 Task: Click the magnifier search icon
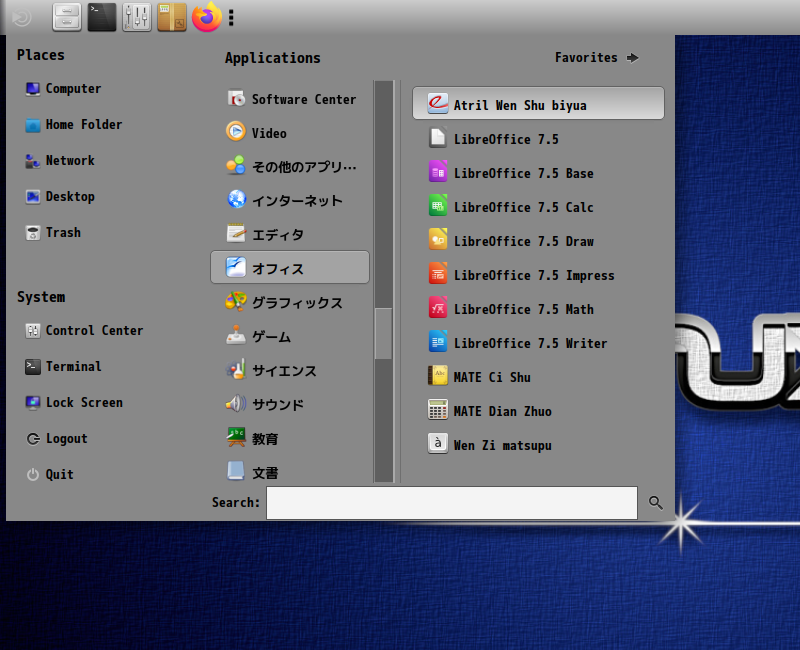point(656,503)
